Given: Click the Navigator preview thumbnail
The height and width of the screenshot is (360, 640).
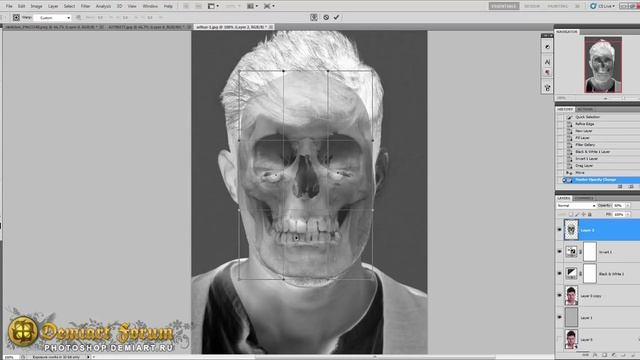Looking at the screenshot, I should point(603,64).
